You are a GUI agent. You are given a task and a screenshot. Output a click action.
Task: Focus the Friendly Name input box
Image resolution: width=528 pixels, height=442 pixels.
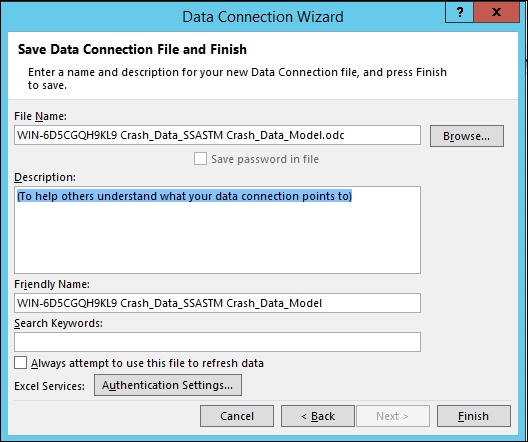(x=217, y=303)
